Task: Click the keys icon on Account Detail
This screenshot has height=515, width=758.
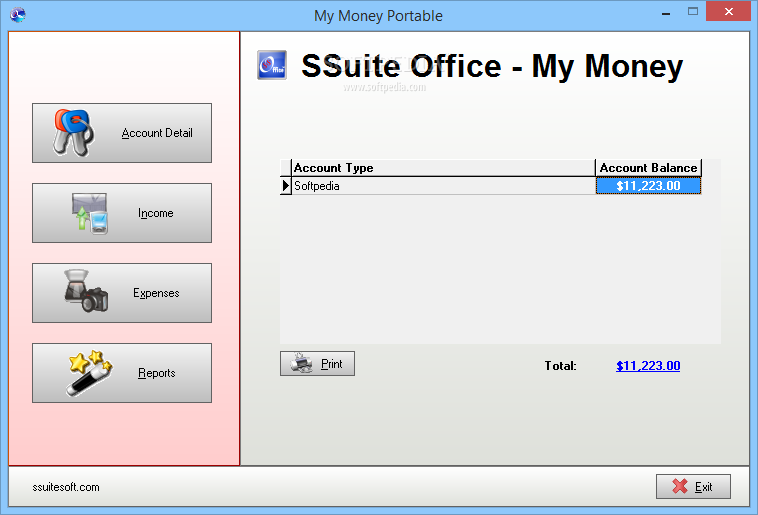Action: tap(73, 132)
